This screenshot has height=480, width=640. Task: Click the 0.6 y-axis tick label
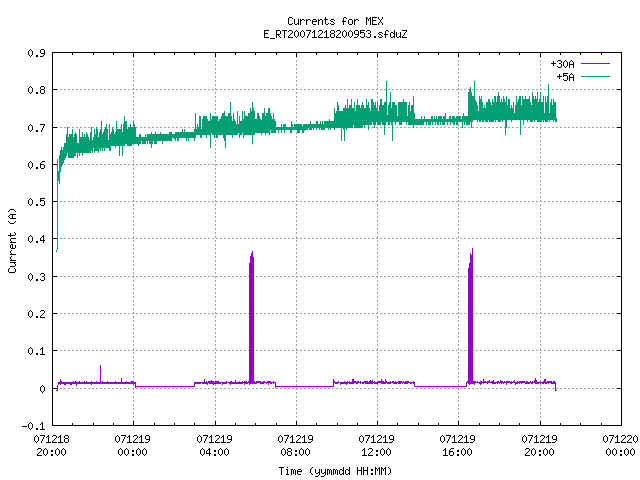(36, 164)
